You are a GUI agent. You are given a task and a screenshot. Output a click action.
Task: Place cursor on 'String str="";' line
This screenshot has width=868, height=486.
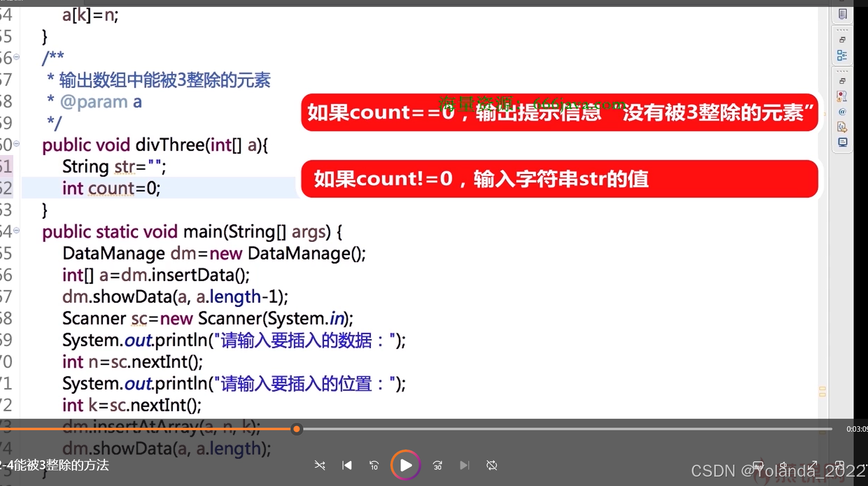click(114, 166)
